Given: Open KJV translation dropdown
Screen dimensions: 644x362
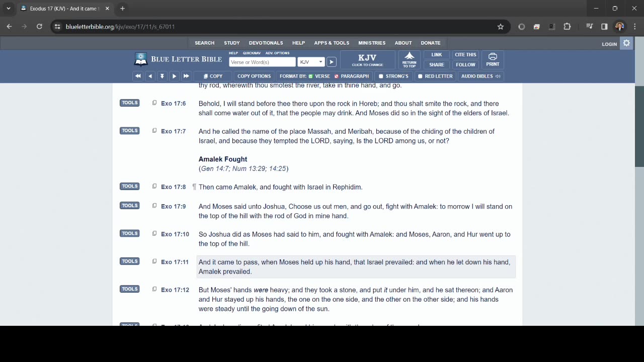Looking at the screenshot, I should pos(311,62).
